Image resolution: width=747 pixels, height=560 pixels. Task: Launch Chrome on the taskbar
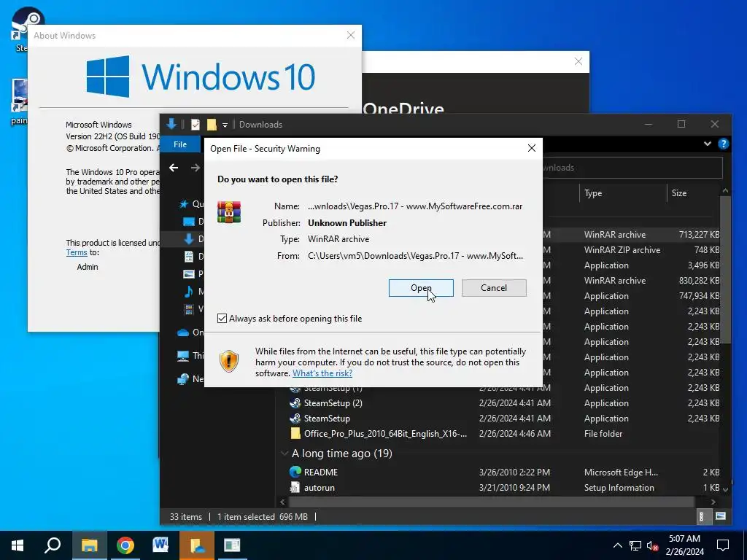pos(125,545)
